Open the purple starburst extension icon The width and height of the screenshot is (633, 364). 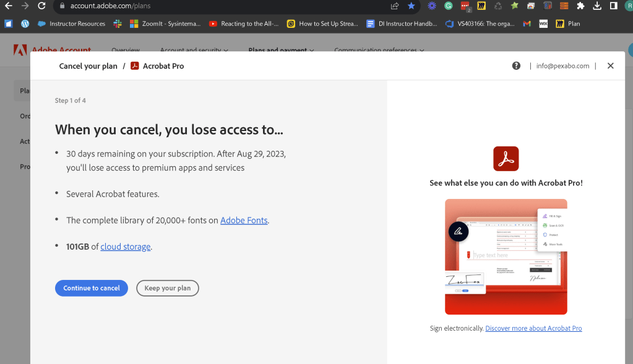pyautogui.click(x=432, y=6)
